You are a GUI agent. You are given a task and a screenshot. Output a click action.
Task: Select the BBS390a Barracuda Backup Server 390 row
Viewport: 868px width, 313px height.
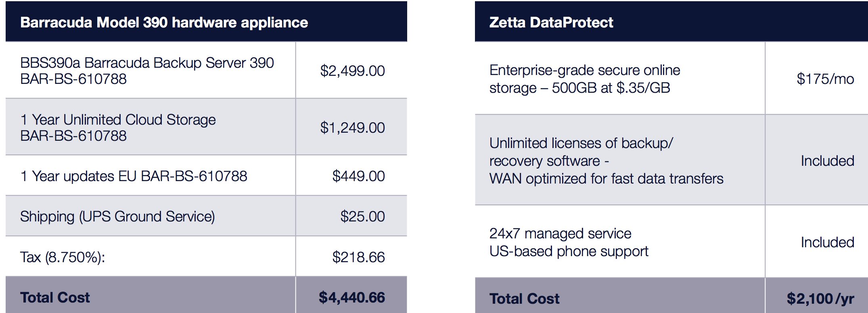pyautogui.click(x=147, y=71)
